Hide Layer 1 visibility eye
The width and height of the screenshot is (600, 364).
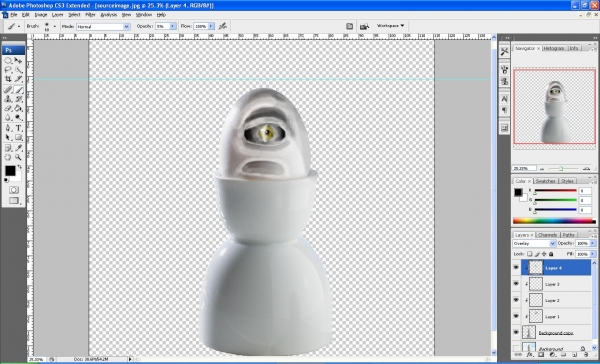[517, 316]
